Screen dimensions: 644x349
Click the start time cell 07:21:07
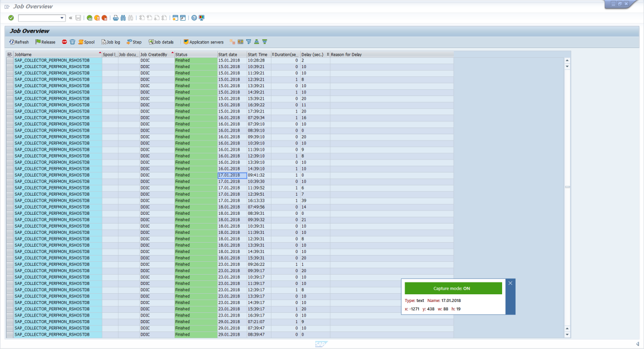[x=259, y=322]
